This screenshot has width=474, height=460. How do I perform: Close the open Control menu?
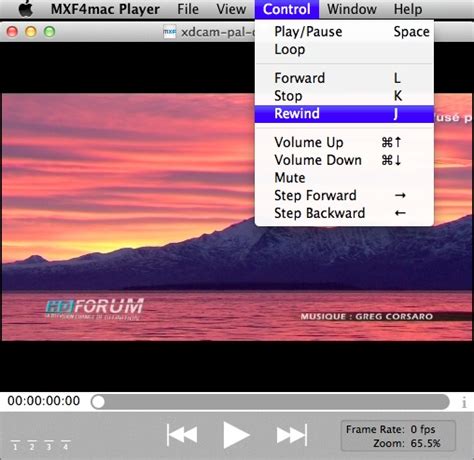[287, 9]
